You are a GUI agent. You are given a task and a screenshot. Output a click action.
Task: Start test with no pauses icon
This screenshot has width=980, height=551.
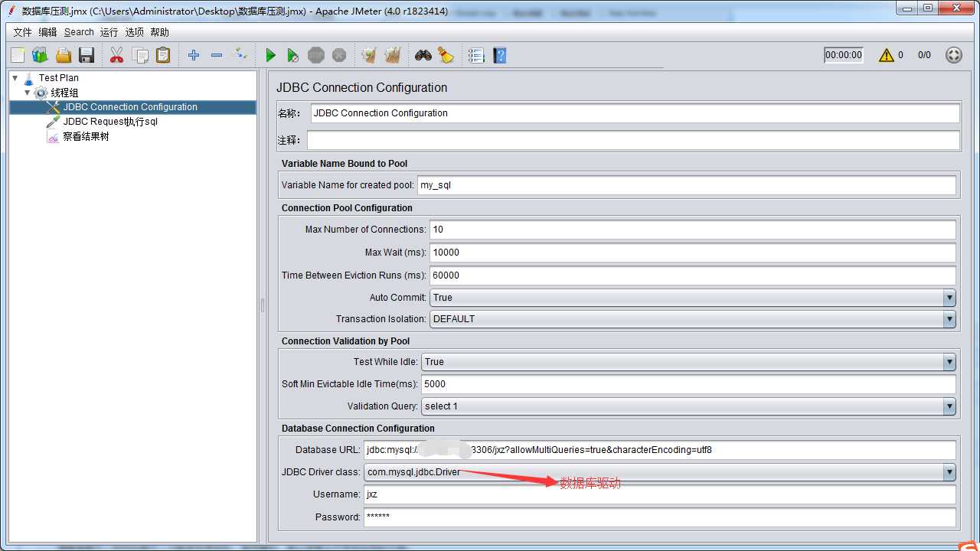click(x=292, y=55)
